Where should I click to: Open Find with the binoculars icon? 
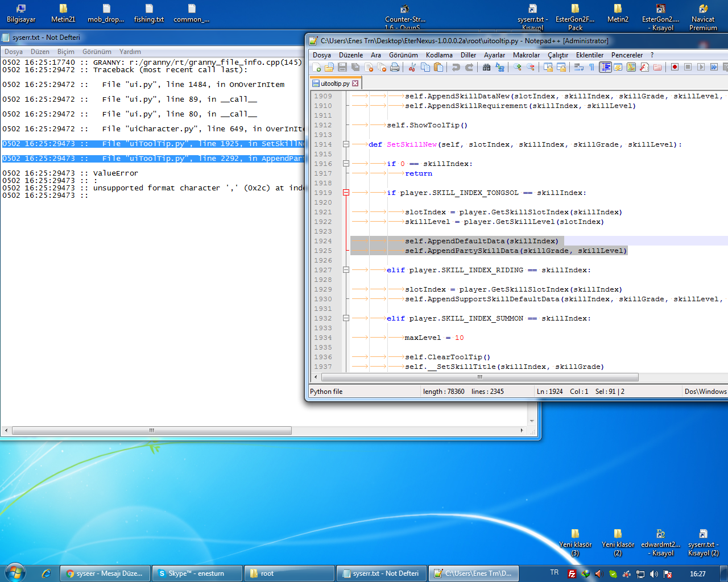click(486, 67)
